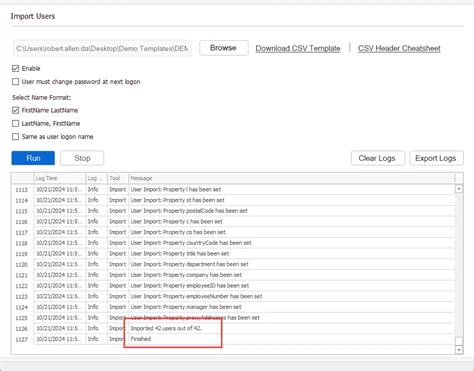Viewport: 474px width, 371px height.
Task: Toggle the FirstName LastName name format
Action: [x=15, y=110]
